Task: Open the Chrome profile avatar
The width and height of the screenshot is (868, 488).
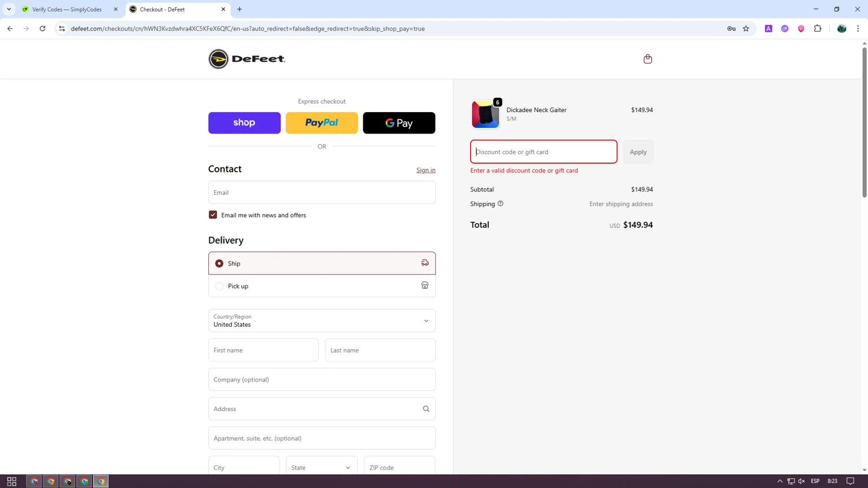Action: [x=842, y=28]
